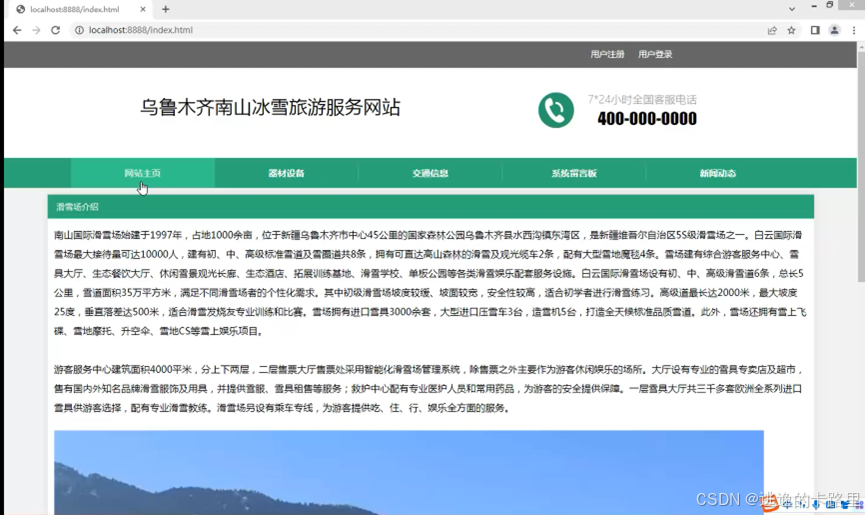Minimize the browser window

[x=814, y=6]
